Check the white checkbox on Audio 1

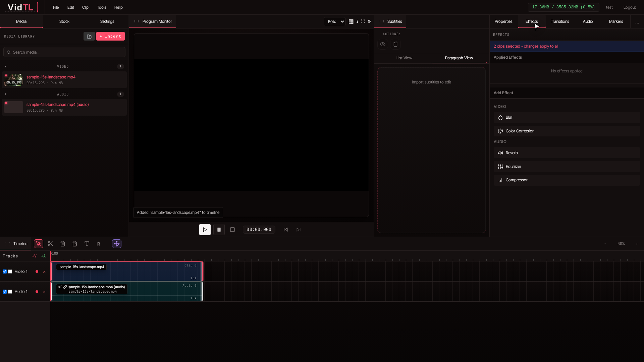(10, 292)
